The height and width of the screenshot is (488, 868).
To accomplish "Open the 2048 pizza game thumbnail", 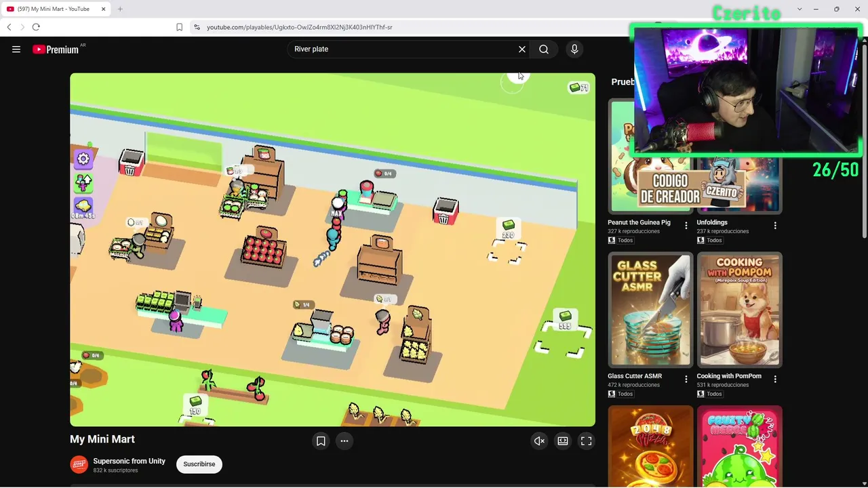I will point(650,446).
